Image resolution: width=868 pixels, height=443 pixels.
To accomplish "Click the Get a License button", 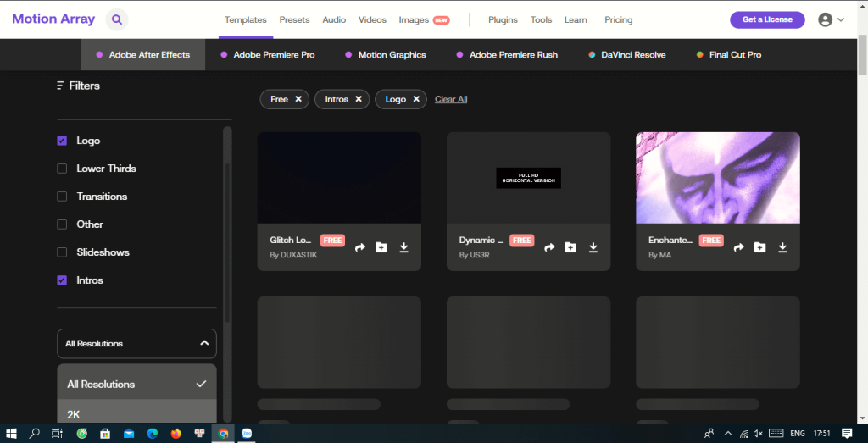I will point(767,19).
